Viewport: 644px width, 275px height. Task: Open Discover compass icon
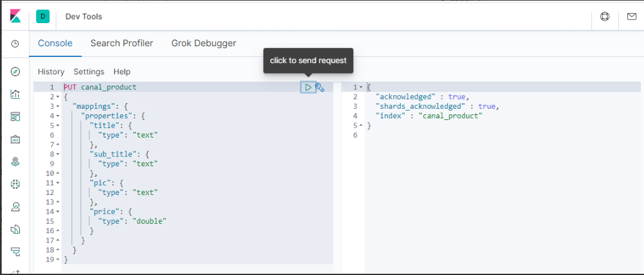click(x=15, y=72)
